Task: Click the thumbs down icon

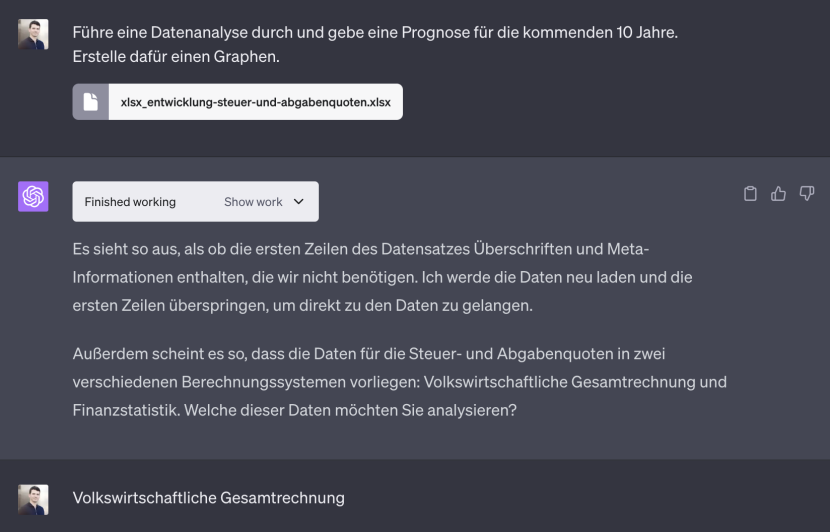Action: coord(807,193)
